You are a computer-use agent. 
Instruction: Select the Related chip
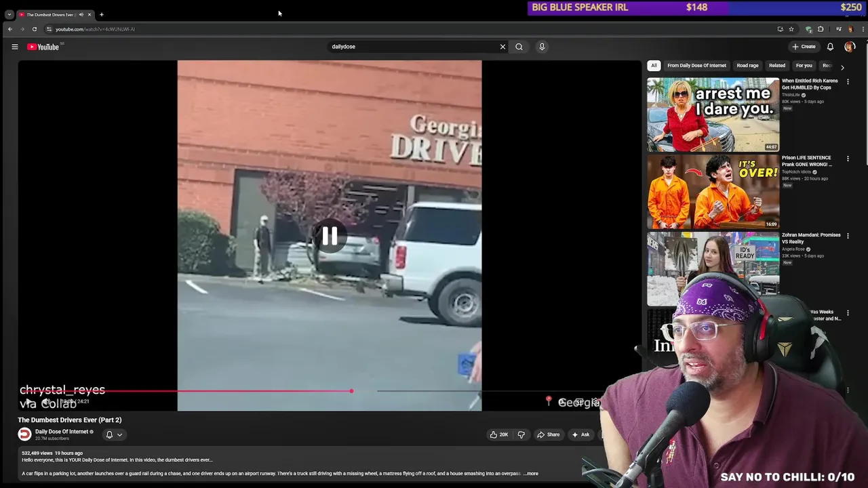point(777,66)
